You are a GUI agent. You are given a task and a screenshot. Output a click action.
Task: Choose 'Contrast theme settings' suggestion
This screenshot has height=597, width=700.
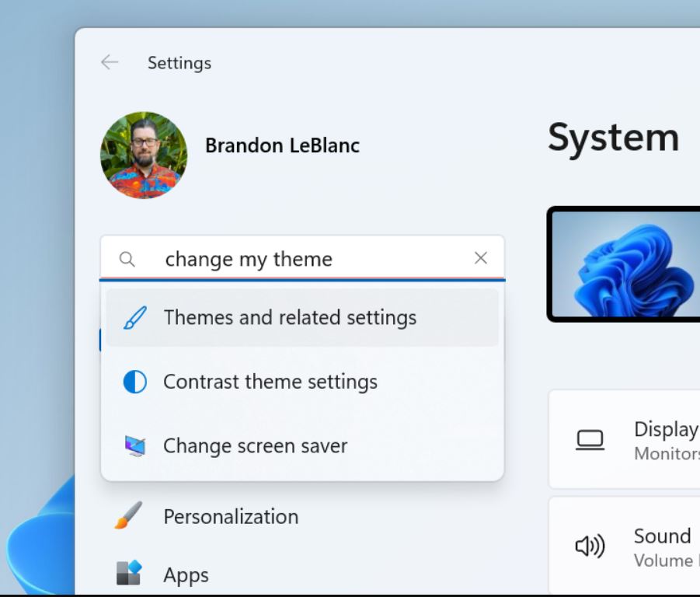coord(270,382)
